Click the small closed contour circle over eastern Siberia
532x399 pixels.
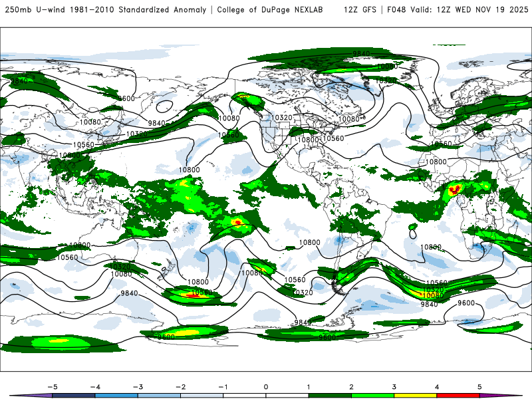click(x=164, y=107)
